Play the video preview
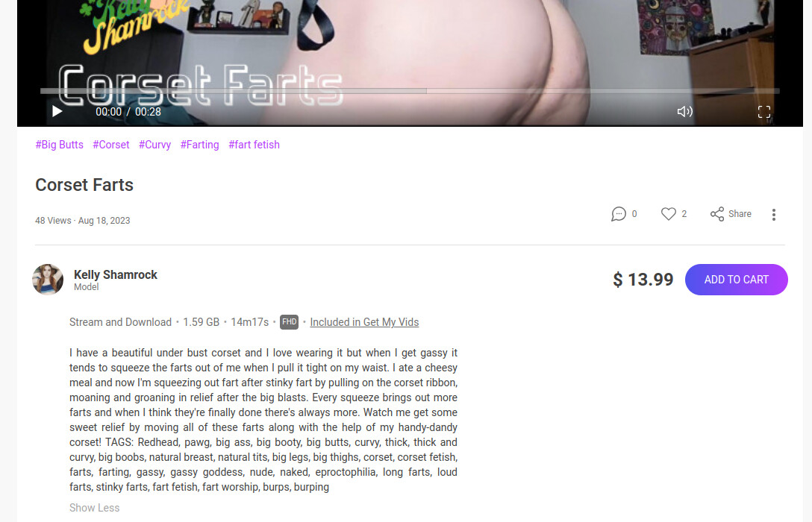This screenshot has height=522, width=812. click(57, 111)
